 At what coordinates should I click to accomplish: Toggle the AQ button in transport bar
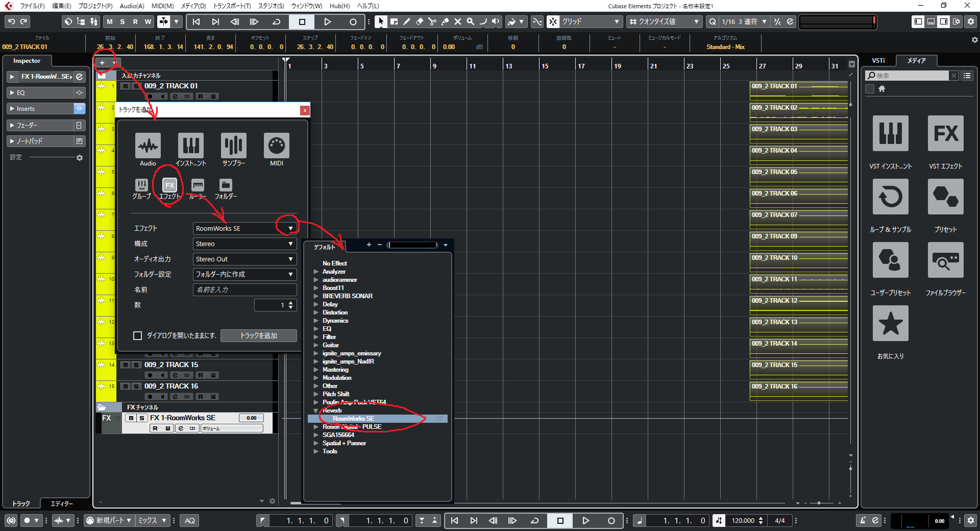[190, 521]
